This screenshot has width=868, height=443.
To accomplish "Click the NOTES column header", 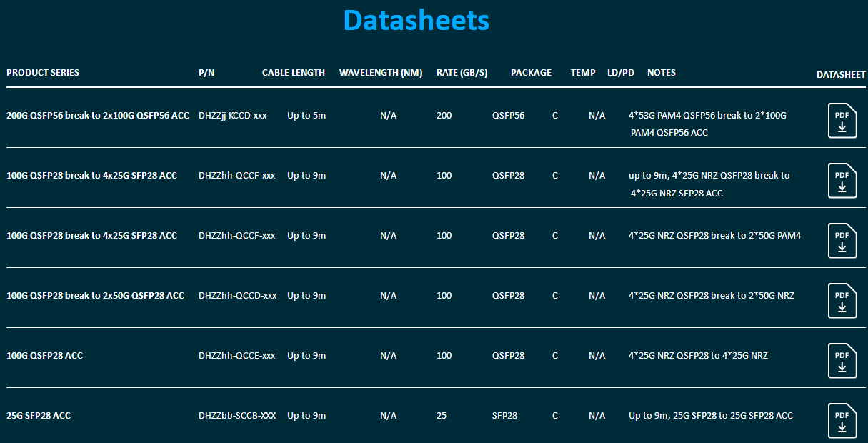I will pos(662,73).
